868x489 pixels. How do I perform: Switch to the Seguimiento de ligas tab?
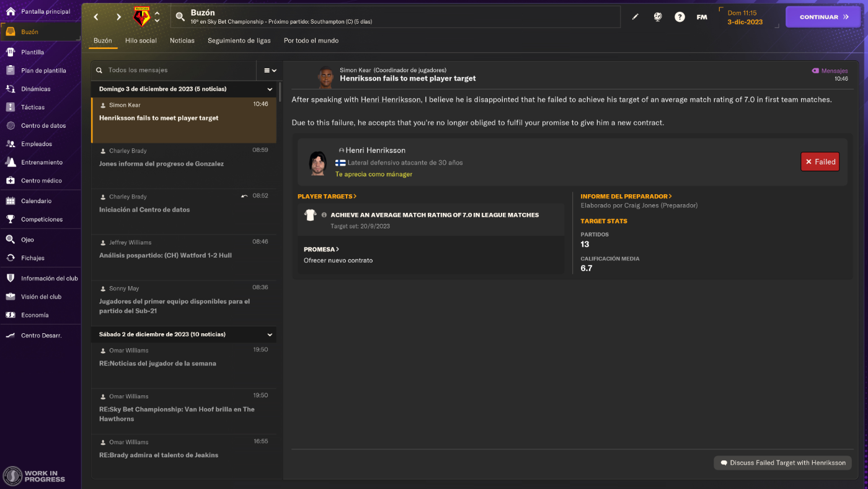(239, 40)
